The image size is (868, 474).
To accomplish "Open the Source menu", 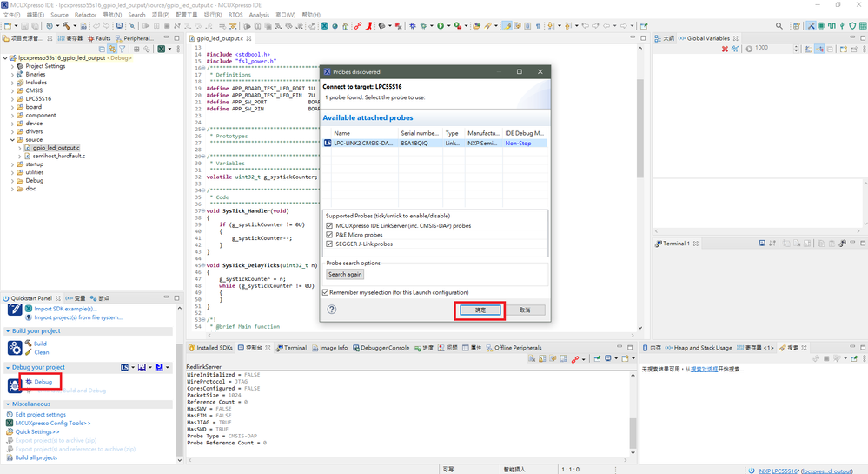I will click(59, 15).
